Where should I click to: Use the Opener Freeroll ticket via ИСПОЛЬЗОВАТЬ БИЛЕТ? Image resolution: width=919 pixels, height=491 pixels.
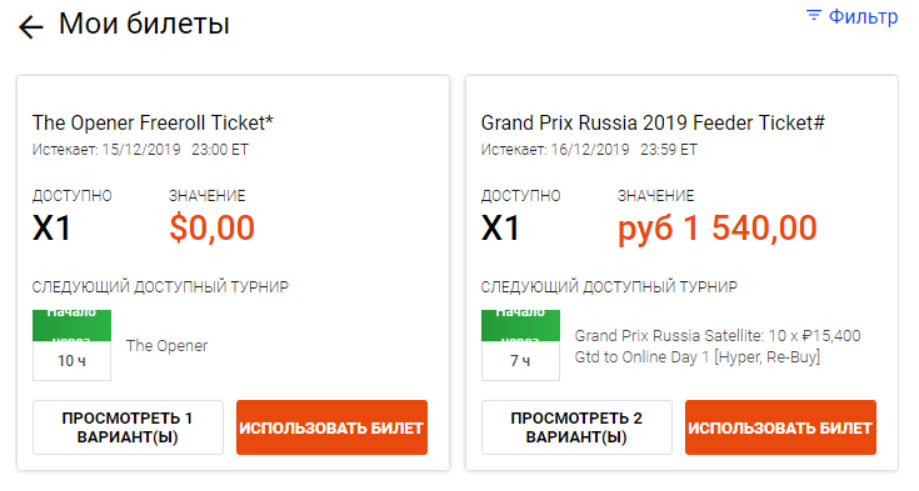[332, 427]
